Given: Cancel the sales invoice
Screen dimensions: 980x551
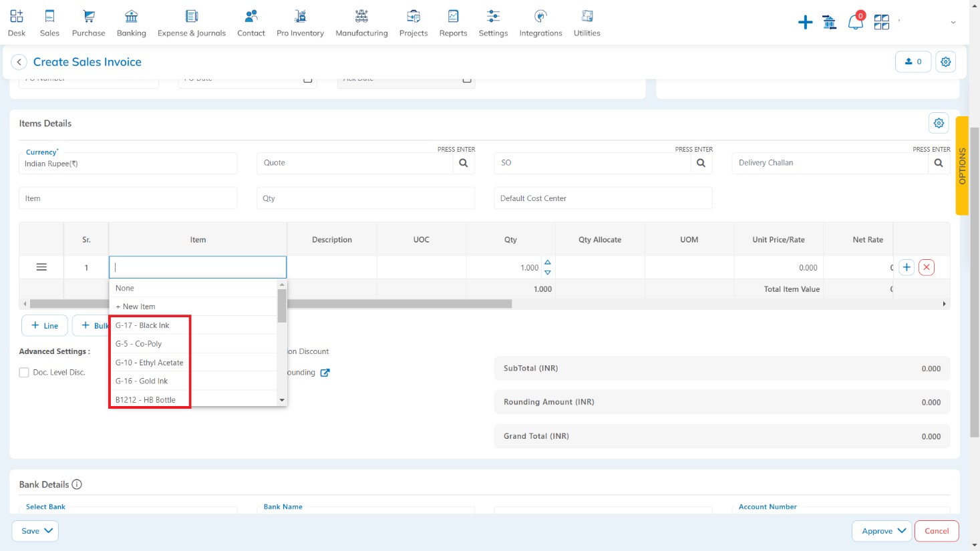Looking at the screenshot, I should (937, 531).
